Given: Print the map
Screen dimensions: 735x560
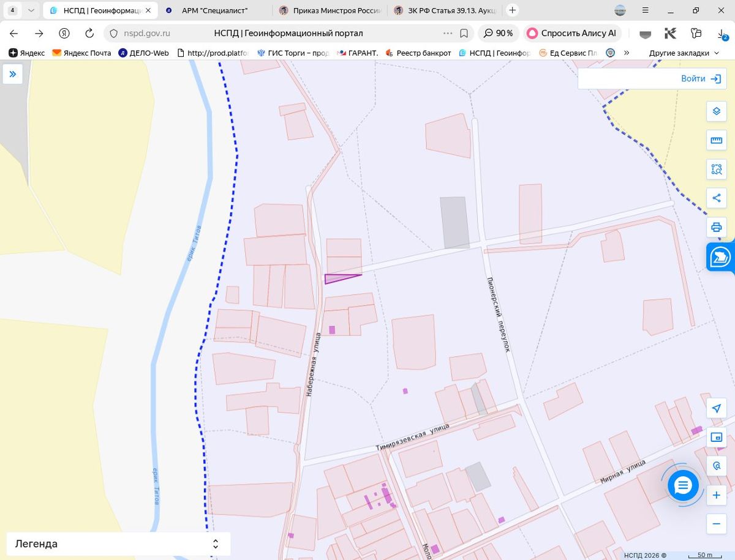Looking at the screenshot, I should (x=716, y=227).
